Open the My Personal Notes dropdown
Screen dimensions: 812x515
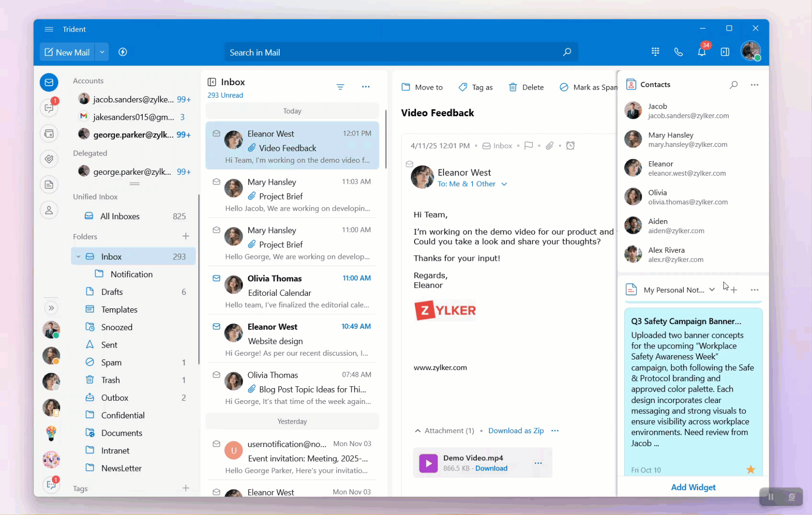click(x=712, y=290)
